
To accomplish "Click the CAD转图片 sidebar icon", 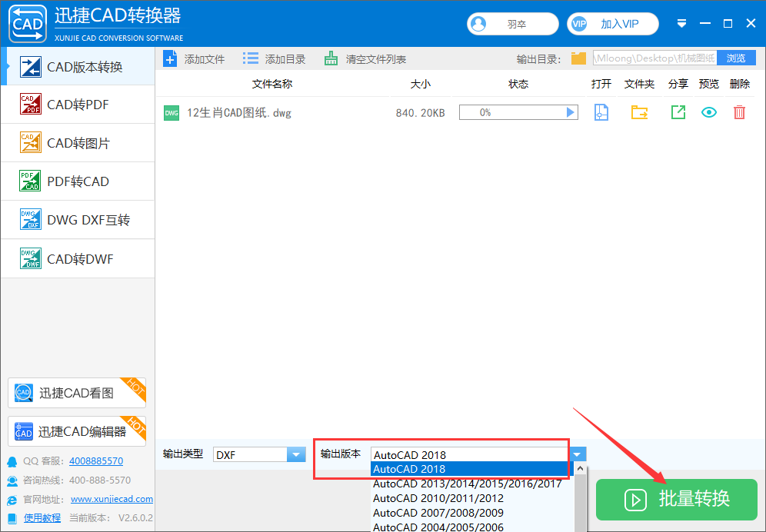I will [30, 142].
